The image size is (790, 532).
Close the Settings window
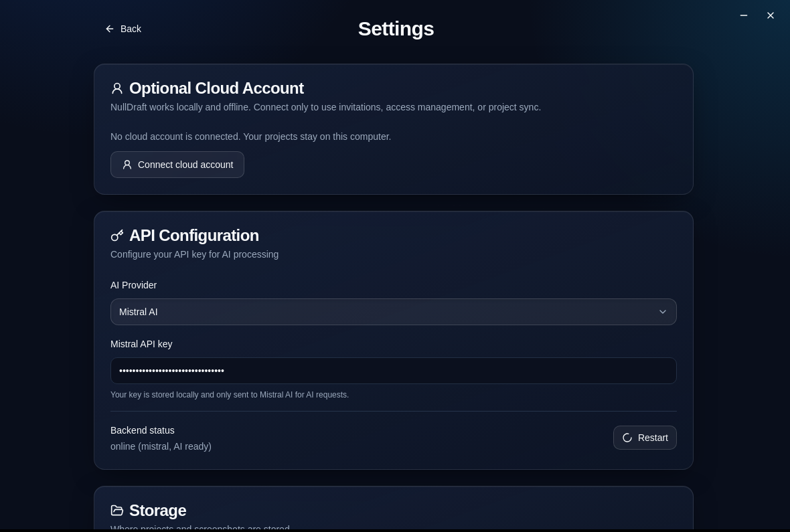coord(771,15)
